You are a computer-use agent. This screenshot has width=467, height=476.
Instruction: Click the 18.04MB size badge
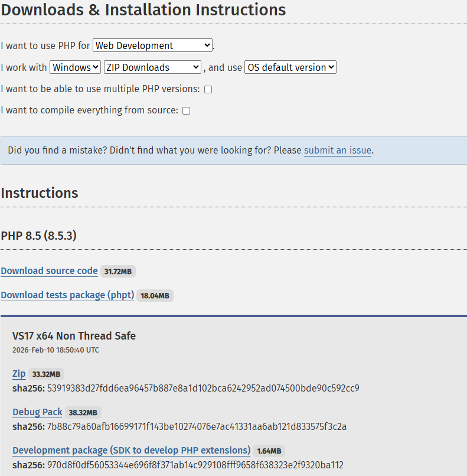(x=155, y=296)
